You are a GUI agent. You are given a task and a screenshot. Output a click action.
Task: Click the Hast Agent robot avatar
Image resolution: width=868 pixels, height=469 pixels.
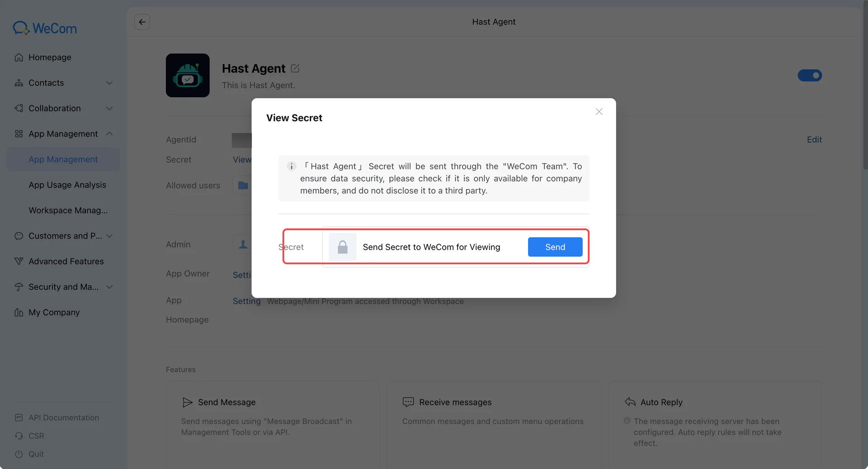(188, 75)
